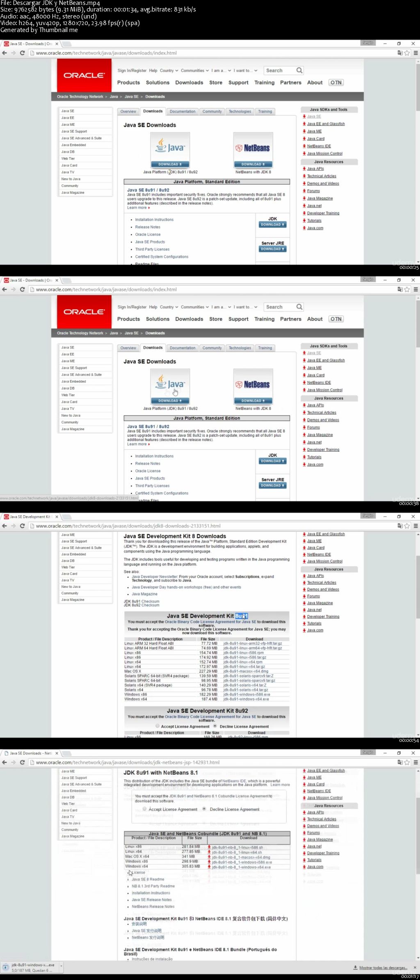Open the Chrome menu in the 00:00:38 frame
Image resolution: width=420 pixels, height=980 pixels.
pos(415,289)
